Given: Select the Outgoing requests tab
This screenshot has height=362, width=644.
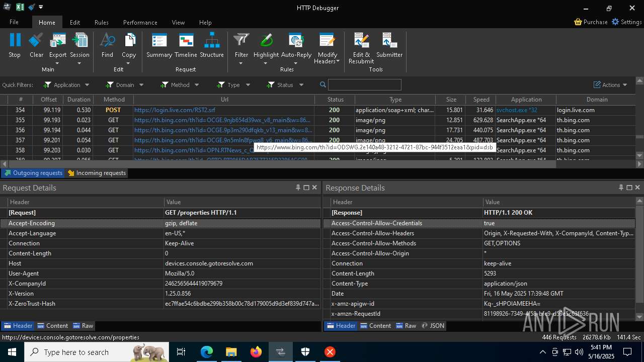Looking at the screenshot, I should (x=33, y=173).
